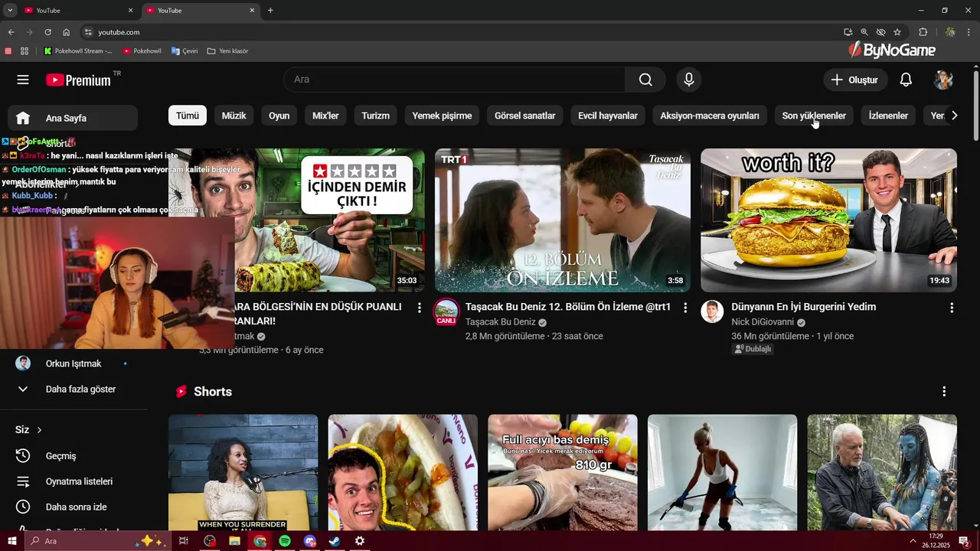
Task: Open the notifications bell
Action: pos(906,80)
